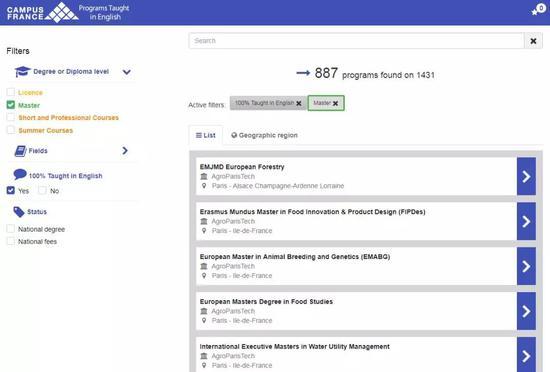Click Paris - Alsace Champagne-Ardenne Lorraine location text
Screen dimensions: 550x372
pos(278,186)
